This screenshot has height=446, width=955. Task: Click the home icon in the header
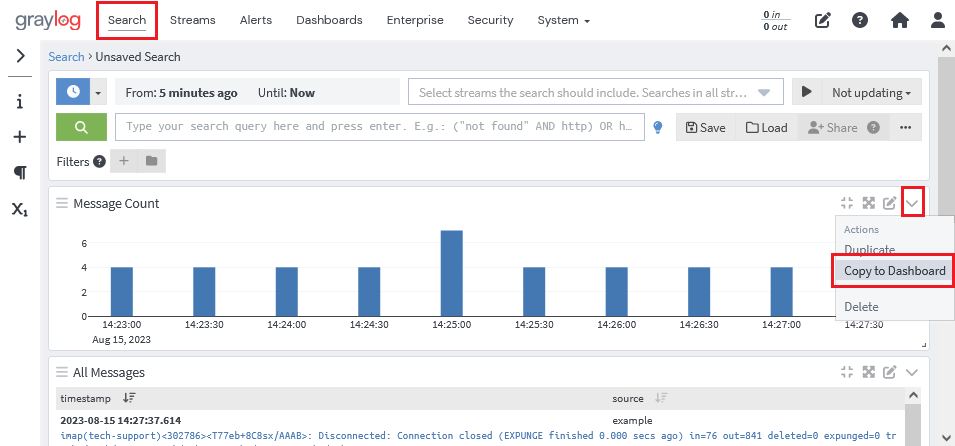tap(900, 20)
